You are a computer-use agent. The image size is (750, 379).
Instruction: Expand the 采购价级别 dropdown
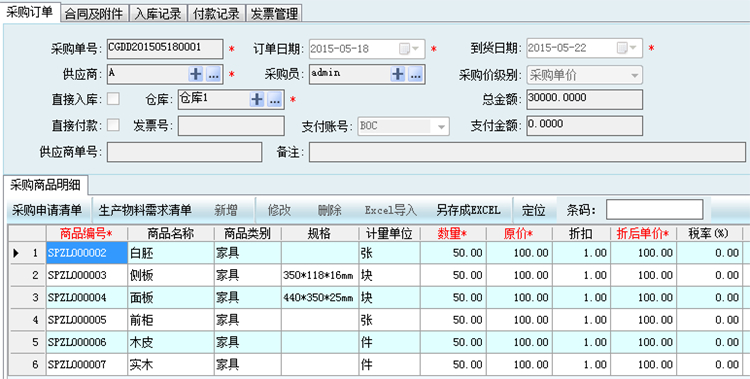pyautogui.click(x=634, y=75)
